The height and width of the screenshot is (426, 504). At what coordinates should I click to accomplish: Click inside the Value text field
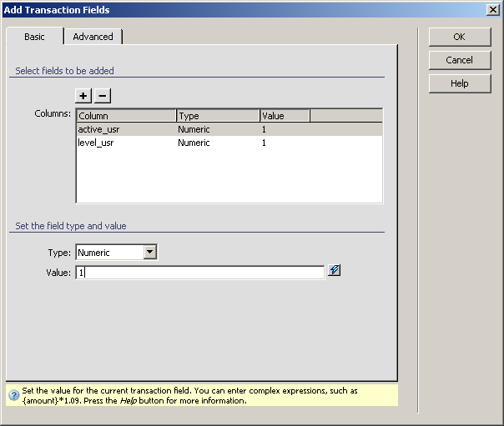200,273
